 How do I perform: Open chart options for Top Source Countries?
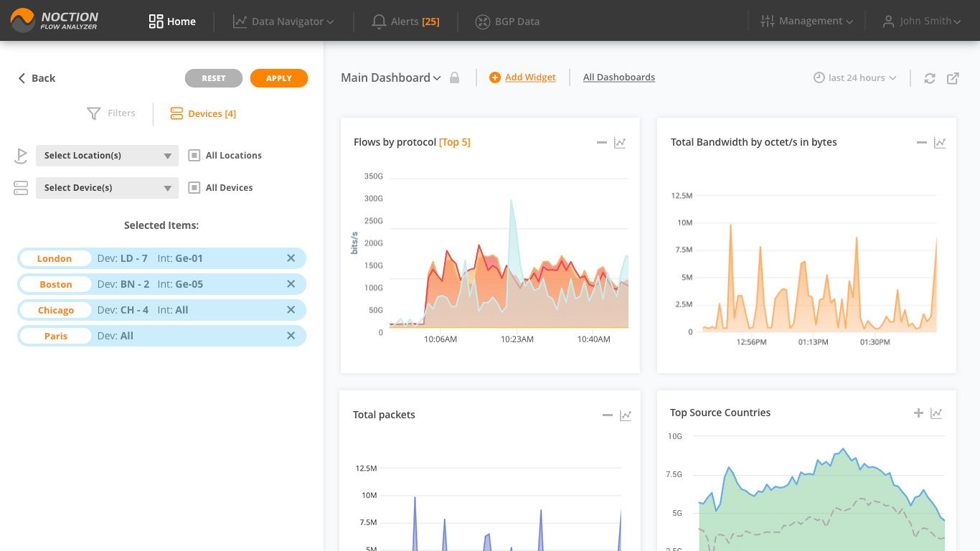click(x=936, y=413)
